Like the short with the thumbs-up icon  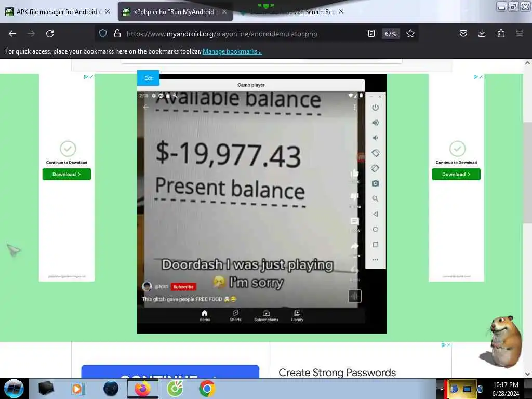[354, 174]
